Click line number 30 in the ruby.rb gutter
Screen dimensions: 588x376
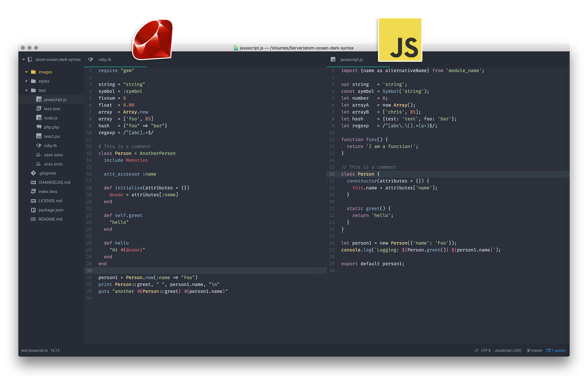pos(89,271)
